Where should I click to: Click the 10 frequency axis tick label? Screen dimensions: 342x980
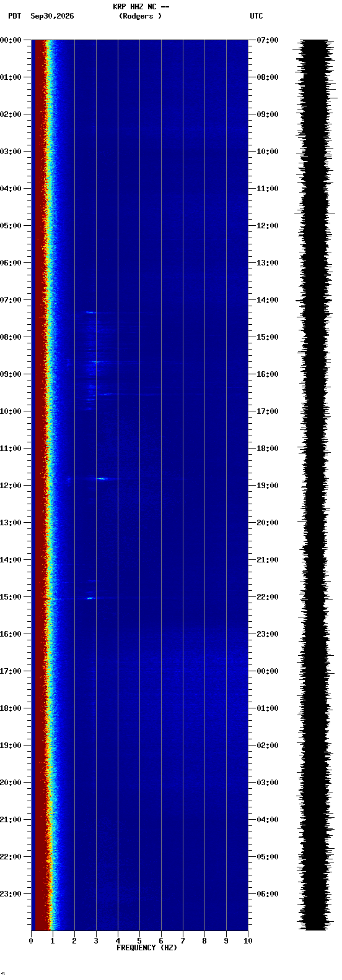(x=248, y=941)
